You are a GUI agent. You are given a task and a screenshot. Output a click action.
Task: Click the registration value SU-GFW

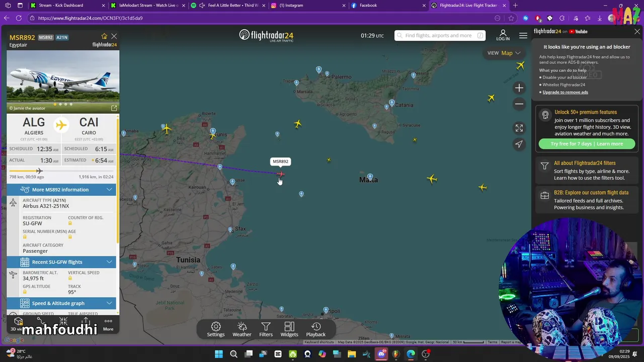tap(32, 223)
